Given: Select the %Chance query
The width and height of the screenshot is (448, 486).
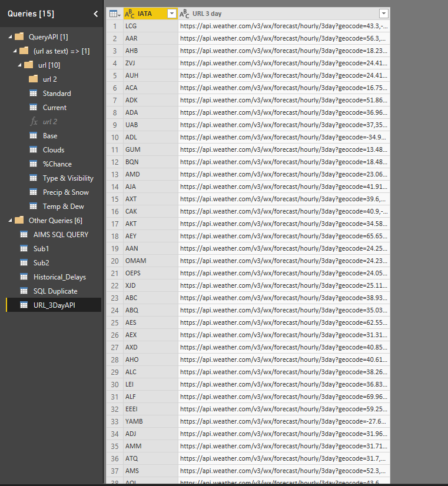Looking at the screenshot, I should click(57, 164).
